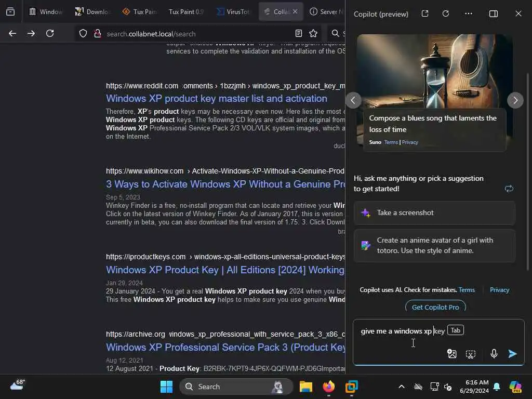Click the taskbar Search box
The height and width of the screenshot is (399, 532).
236,387
